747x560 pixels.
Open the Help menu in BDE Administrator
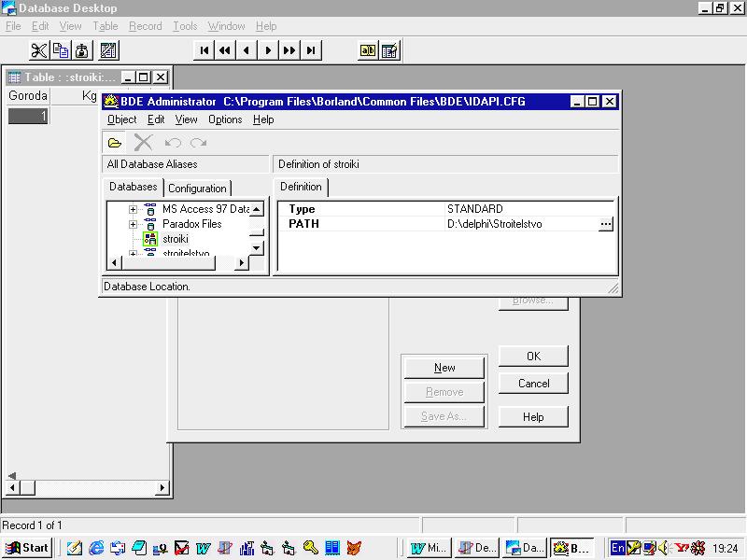click(263, 119)
